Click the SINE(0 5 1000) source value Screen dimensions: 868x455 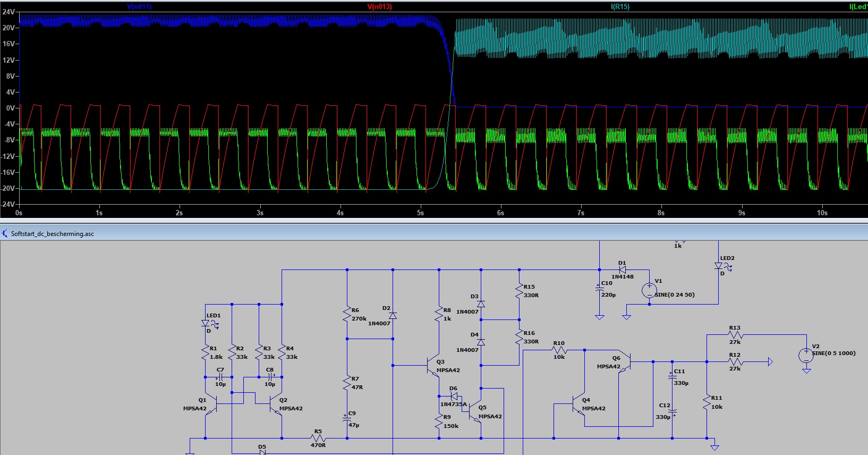click(x=833, y=353)
